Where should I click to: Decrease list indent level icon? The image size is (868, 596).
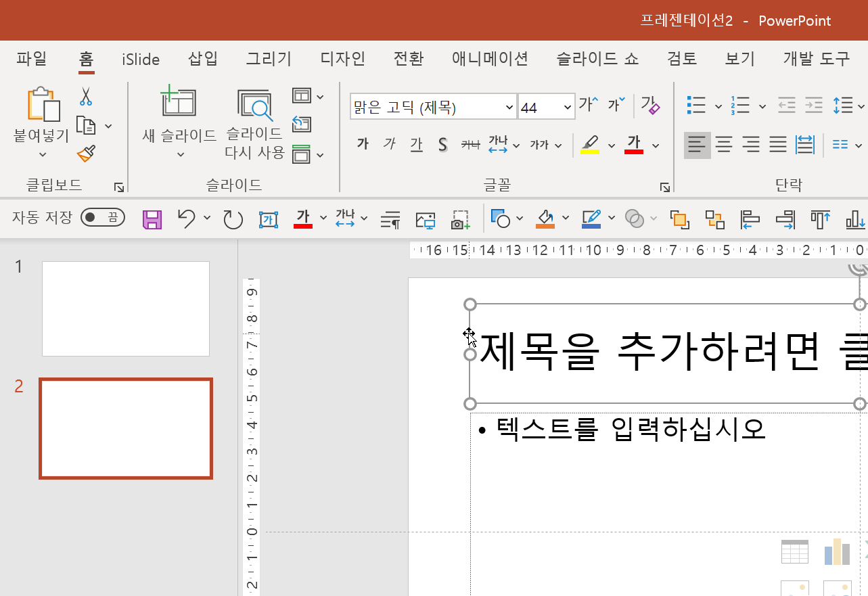point(785,106)
